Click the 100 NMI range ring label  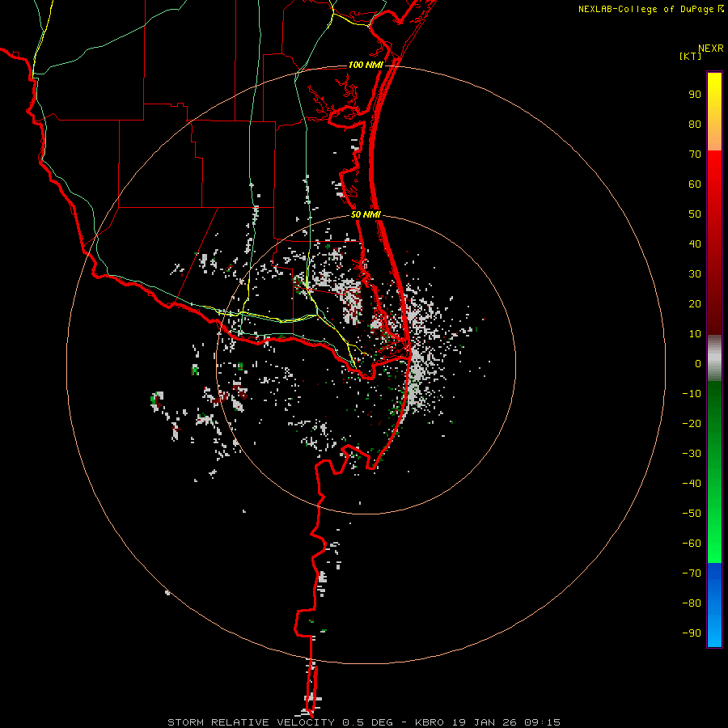[366, 65]
